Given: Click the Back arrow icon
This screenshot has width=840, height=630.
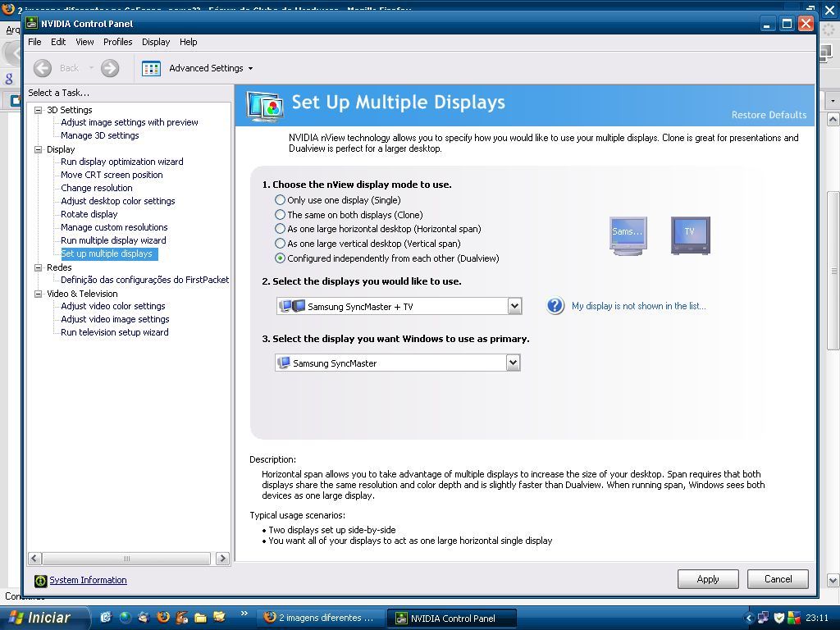Looking at the screenshot, I should pos(43,68).
